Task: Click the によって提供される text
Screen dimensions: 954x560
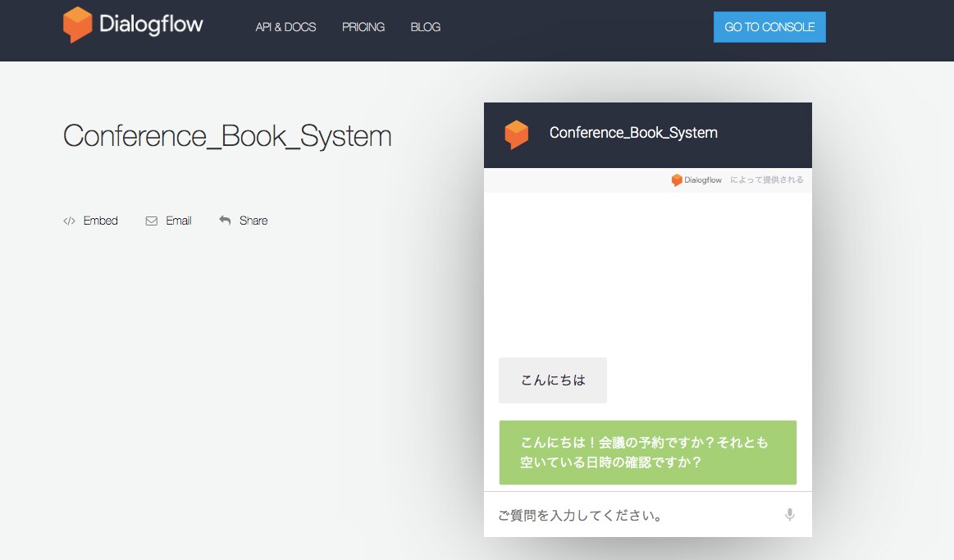Action: [767, 180]
